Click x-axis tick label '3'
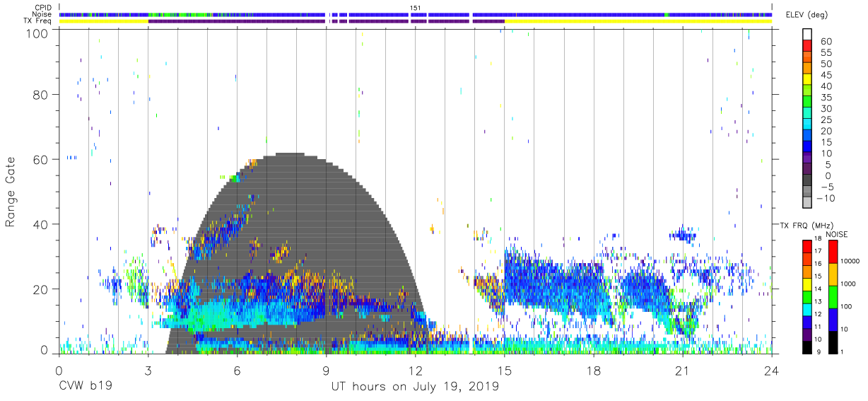The width and height of the screenshot is (868, 401). 148,369
